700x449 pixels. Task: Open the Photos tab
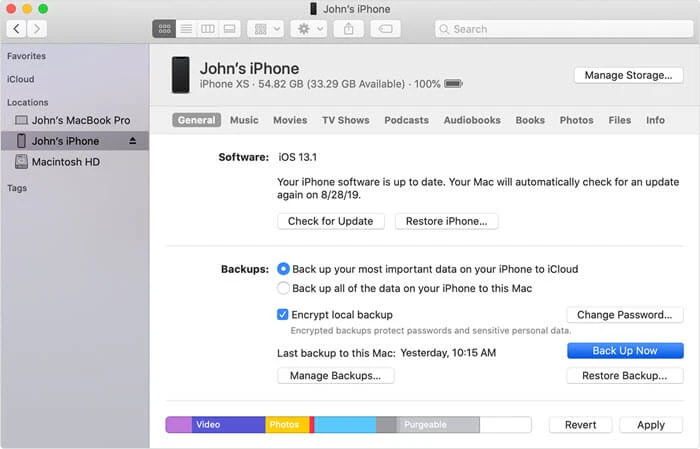pos(576,120)
